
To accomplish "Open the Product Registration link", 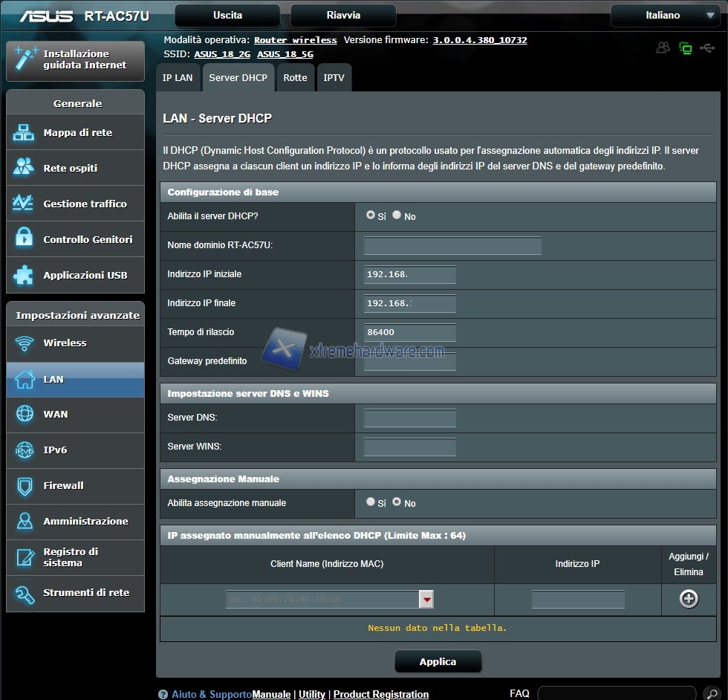I will pos(380,694).
